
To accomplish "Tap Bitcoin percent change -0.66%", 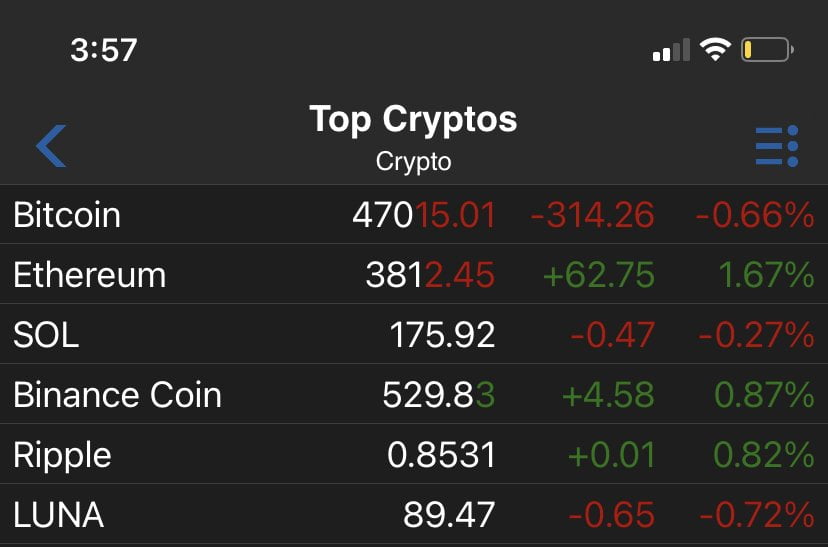I will tap(756, 215).
